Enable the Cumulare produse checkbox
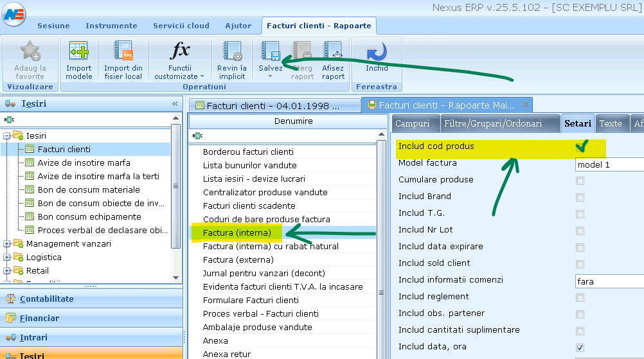644x359 pixels. [580, 180]
